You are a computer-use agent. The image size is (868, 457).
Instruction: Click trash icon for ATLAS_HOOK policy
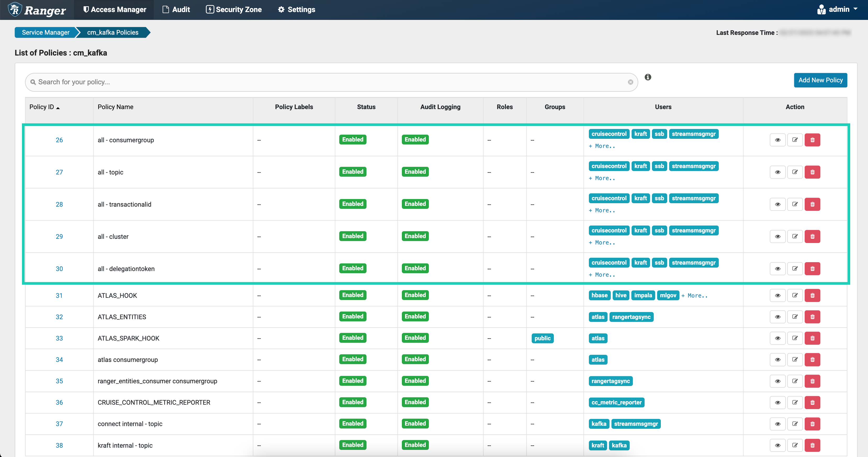pos(812,295)
